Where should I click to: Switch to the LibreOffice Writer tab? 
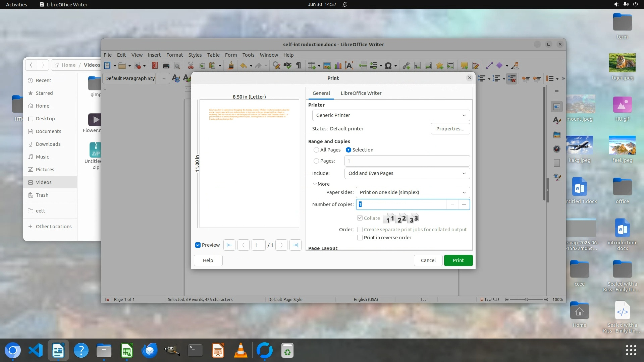coord(361,93)
